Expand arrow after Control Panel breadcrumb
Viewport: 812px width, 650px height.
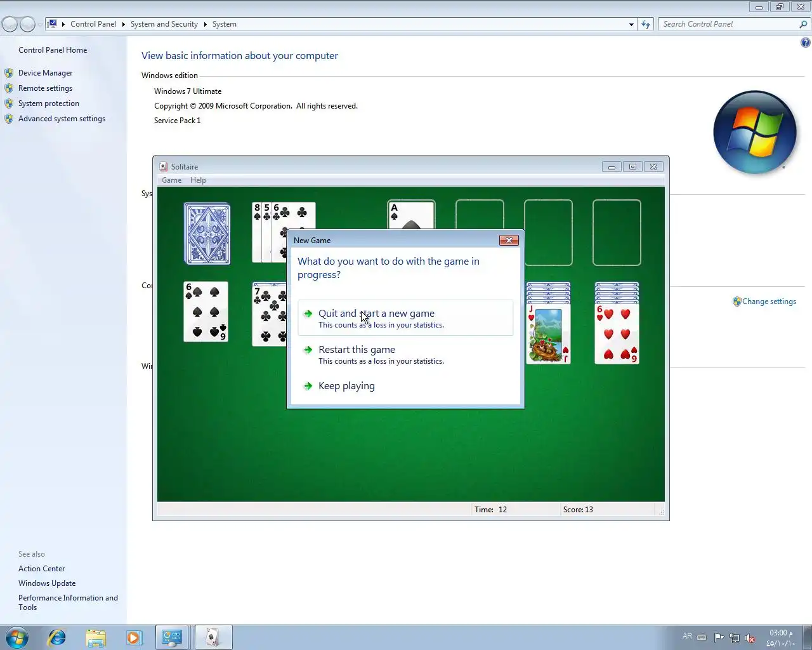click(x=123, y=24)
